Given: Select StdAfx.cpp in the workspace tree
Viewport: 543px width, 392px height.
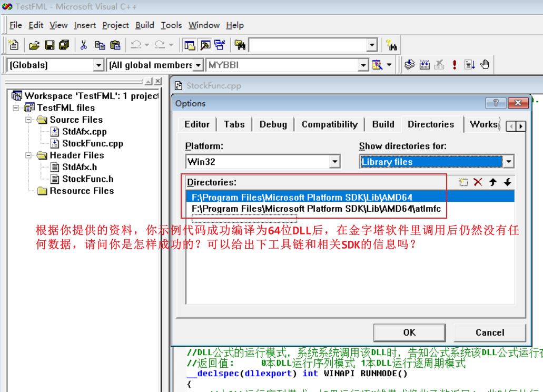Looking at the screenshot, I should [x=84, y=132].
